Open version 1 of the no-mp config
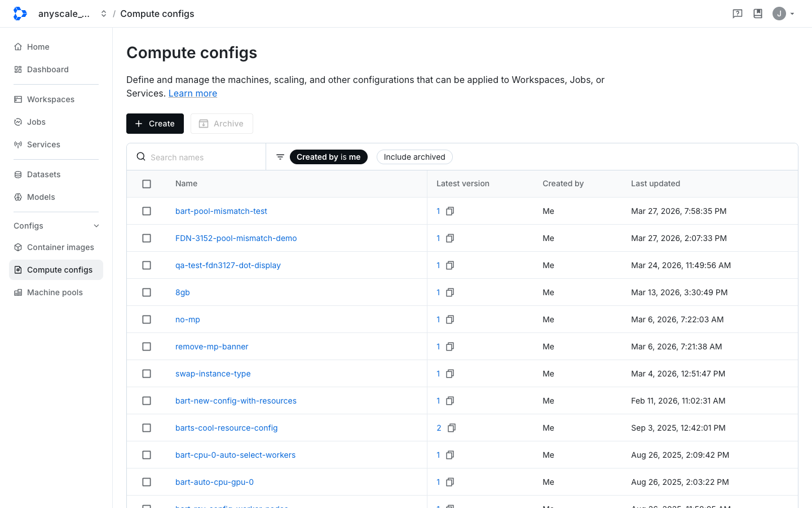Image resolution: width=812 pixels, height=508 pixels. click(x=438, y=319)
